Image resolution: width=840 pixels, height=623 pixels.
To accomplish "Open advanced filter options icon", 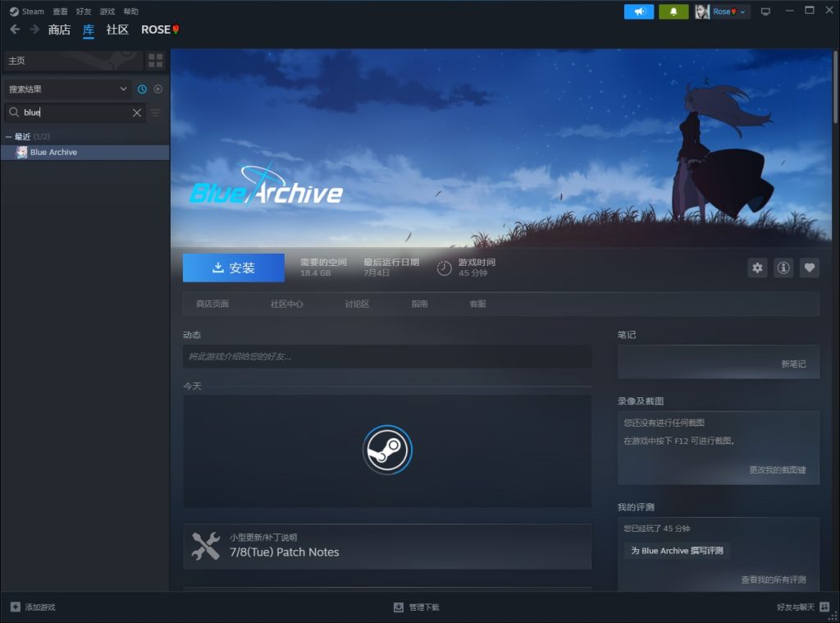I will [155, 112].
